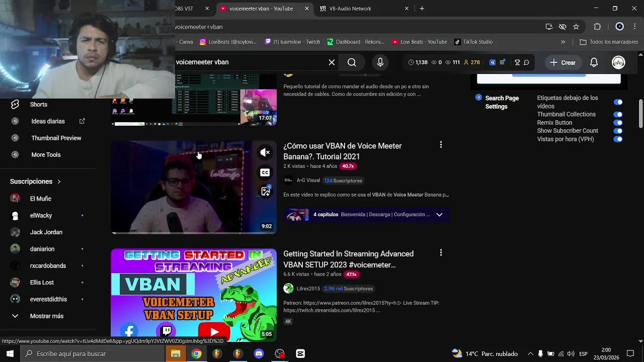Bookmark this page with the star icon
The width and height of the screenshot is (644, 362).
point(576,27)
